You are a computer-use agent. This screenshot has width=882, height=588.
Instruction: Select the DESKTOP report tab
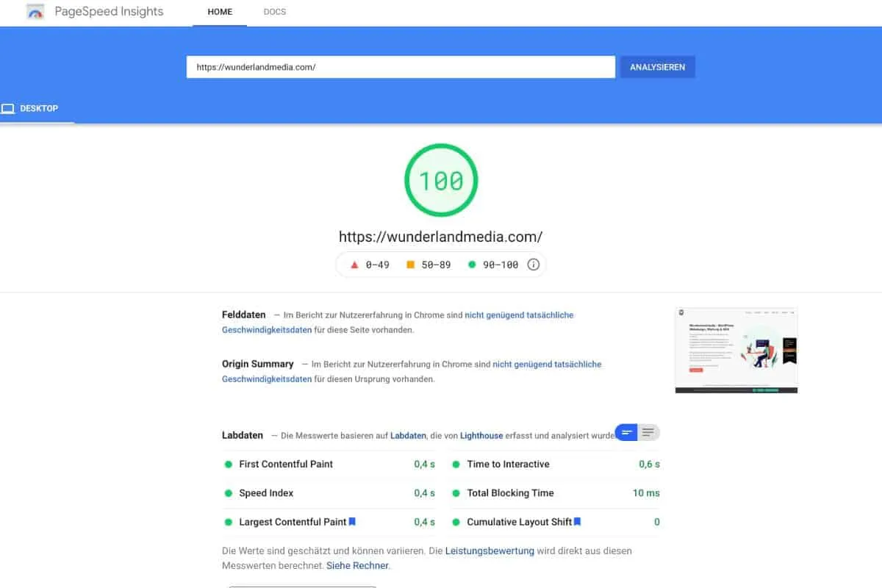tap(32, 108)
